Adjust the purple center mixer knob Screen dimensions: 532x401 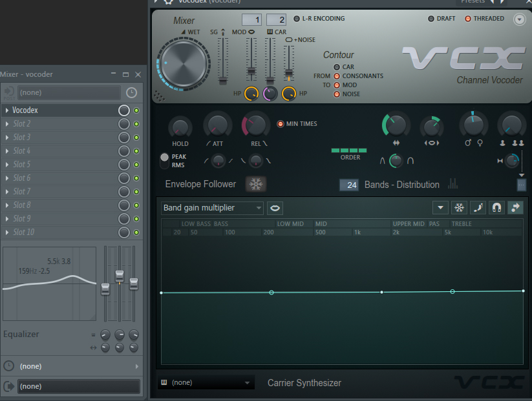pyautogui.click(x=270, y=94)
